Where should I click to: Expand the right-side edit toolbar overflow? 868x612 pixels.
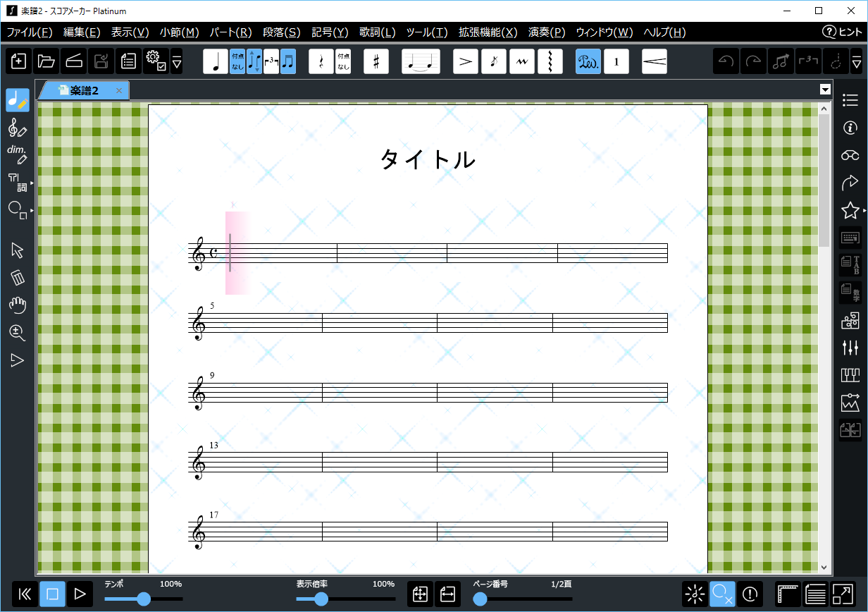pyautogui.click(x=856, y=62)
